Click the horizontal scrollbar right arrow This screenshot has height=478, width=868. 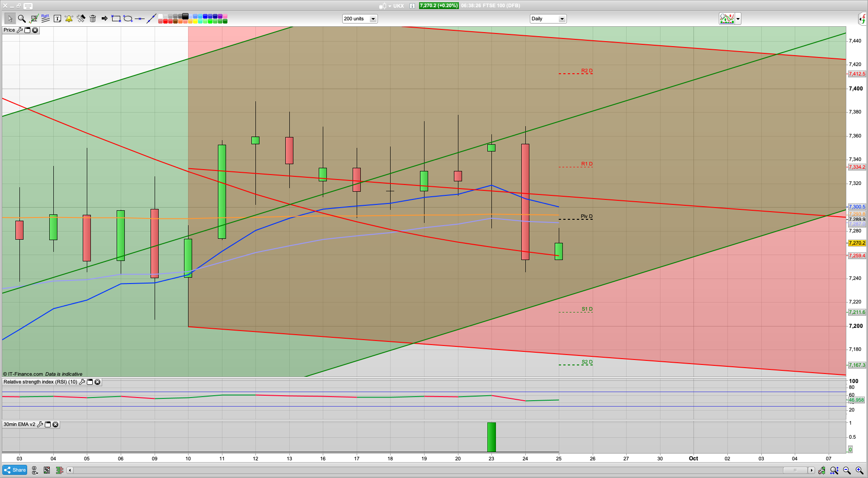click(811, 470)
